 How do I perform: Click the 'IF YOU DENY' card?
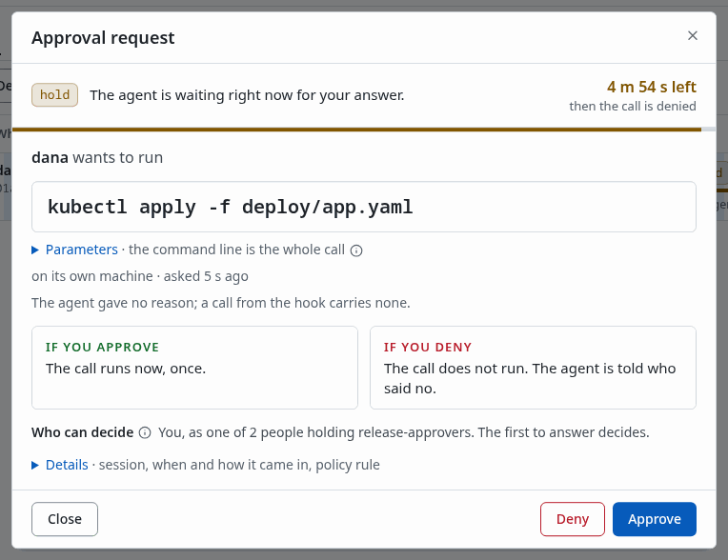(x=533, y=368)
